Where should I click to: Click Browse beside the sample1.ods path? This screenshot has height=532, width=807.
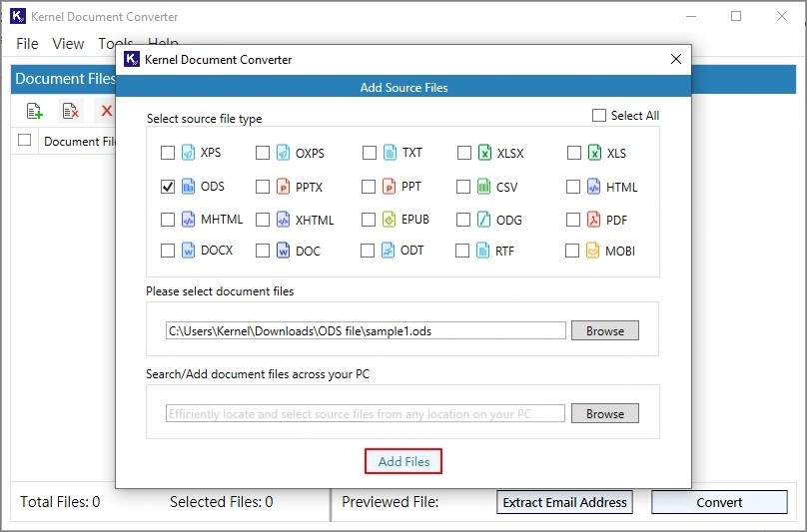[x=605, y=330]
